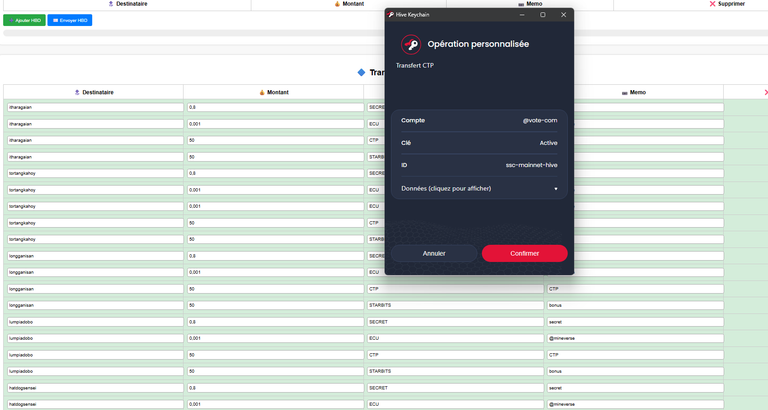Click the green Ajouter HBD button
Viewport: 768px width, 410px height.
tap(24, 20)
